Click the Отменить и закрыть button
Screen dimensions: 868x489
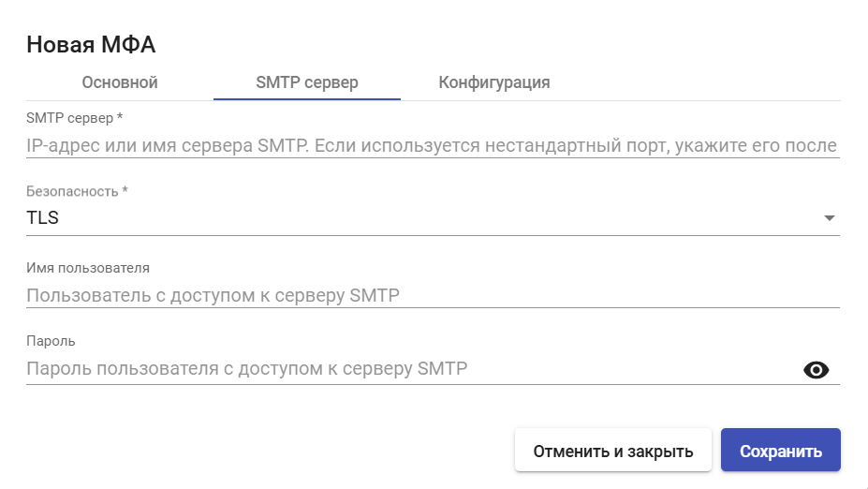[612, 451]
